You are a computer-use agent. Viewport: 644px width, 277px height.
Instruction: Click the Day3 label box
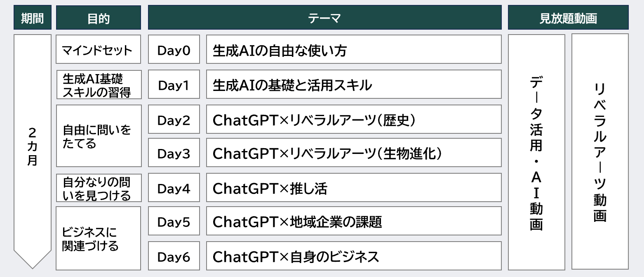pyautogui.click(x=174, y=153)
